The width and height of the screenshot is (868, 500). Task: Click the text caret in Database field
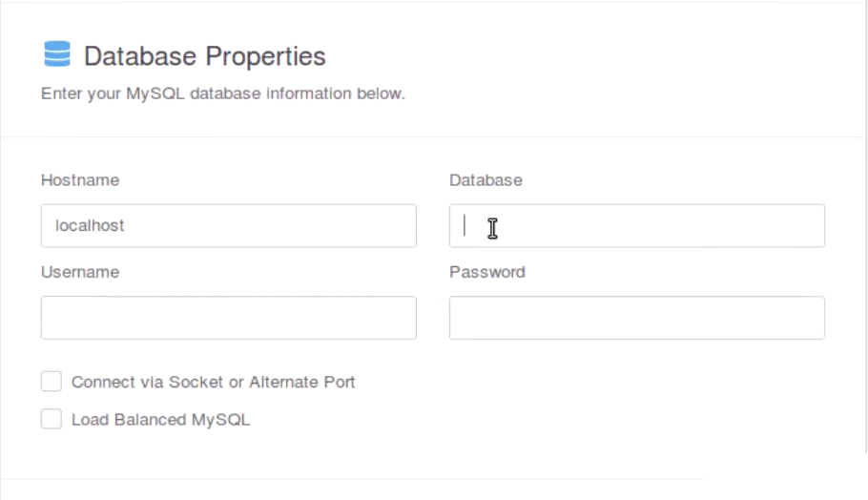465,226
